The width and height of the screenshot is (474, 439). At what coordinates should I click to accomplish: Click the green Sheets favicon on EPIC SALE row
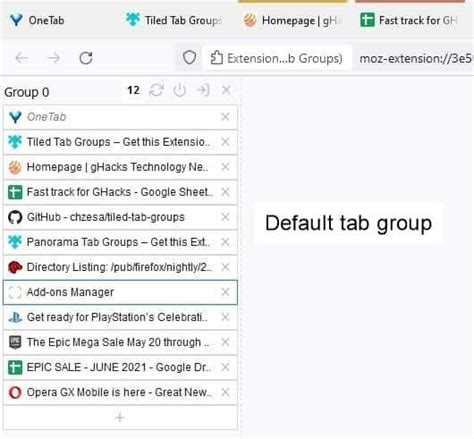[x=15, y=367]
